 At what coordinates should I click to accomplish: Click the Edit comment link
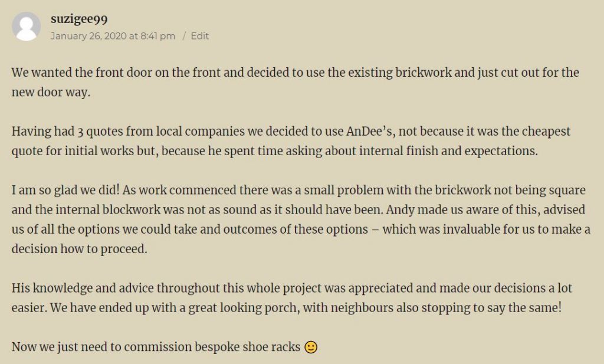click(199, 36)
